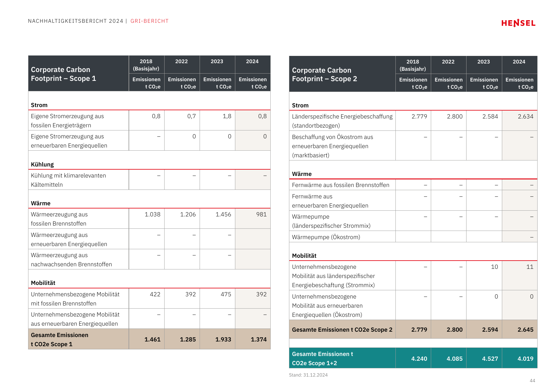The image size is (554, 392).
Task: Click the value 422 for fossil Mobilität
Action: click(x=155, y=294)
